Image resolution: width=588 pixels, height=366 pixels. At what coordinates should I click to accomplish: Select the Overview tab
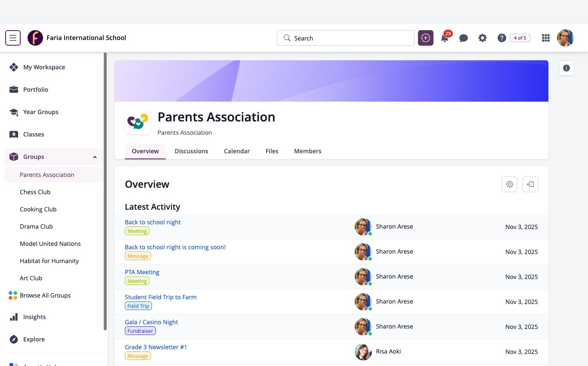click(145, 151)
